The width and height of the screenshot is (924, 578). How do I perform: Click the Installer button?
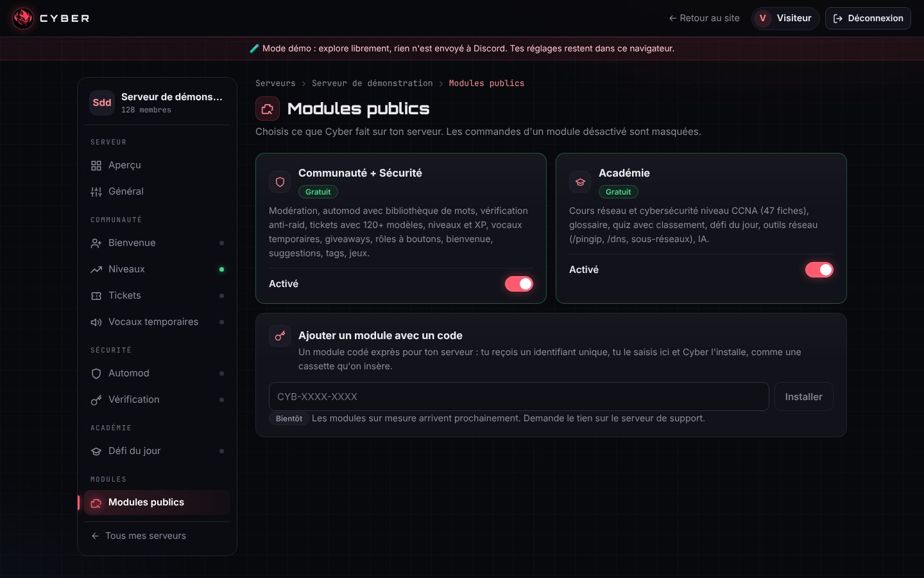pos(804,397)
